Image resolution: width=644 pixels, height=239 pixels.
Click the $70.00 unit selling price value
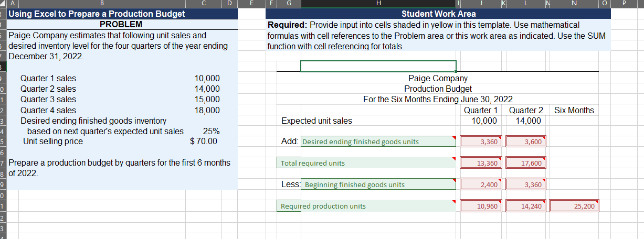pos(204,141)
